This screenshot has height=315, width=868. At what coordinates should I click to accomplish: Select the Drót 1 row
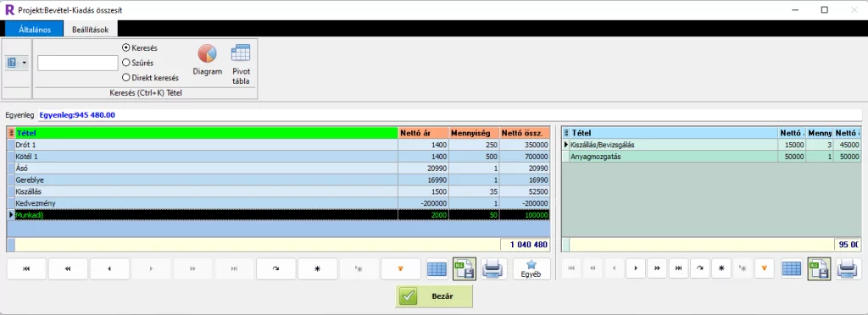278,145
